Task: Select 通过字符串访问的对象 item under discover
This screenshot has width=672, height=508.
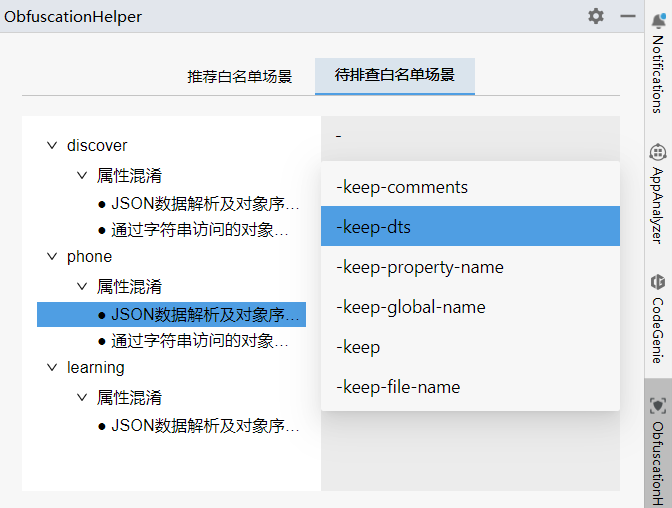Action: (x=200, y=230)
